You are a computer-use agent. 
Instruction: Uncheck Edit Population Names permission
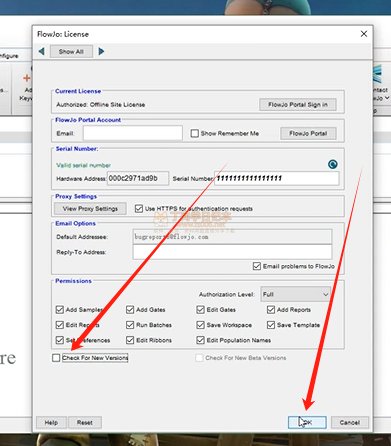[200, 340]
